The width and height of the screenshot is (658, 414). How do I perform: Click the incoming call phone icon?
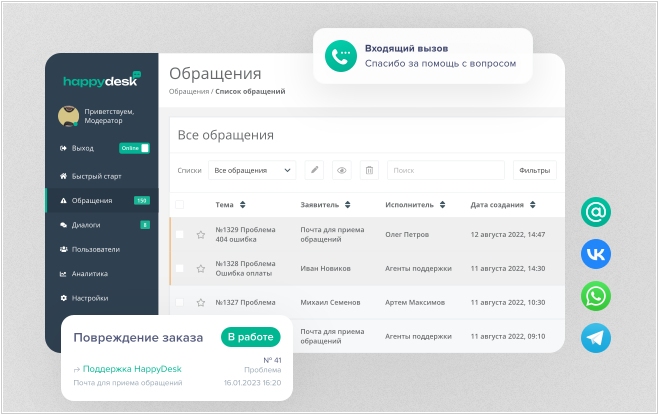point(340,56)
